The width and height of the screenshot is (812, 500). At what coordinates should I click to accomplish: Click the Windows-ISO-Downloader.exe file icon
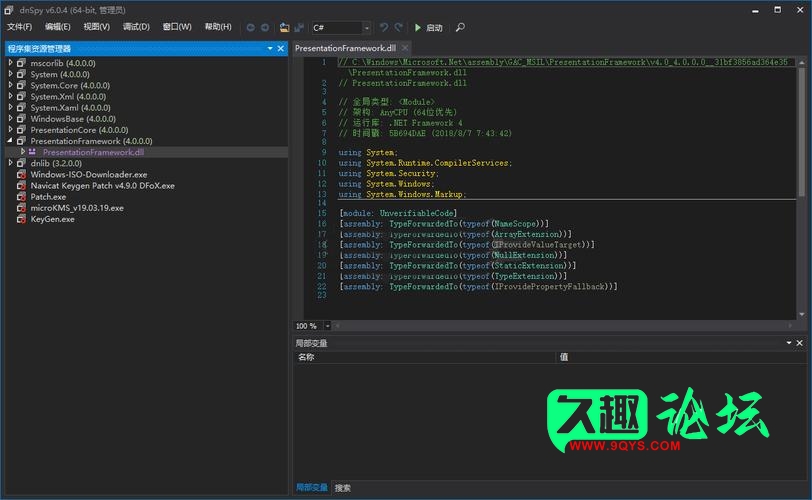pyautogui.click(x=21, y=174)
